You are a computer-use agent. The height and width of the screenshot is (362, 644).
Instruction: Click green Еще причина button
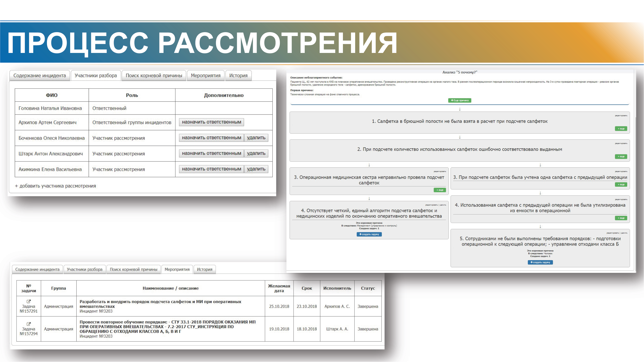pos(459,100)
